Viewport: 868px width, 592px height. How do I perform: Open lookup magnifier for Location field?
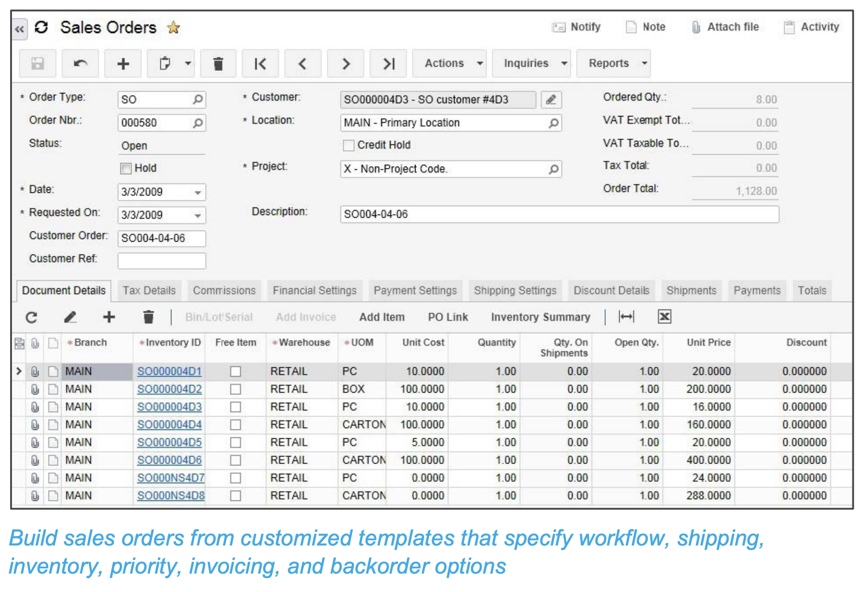(553, 123)
